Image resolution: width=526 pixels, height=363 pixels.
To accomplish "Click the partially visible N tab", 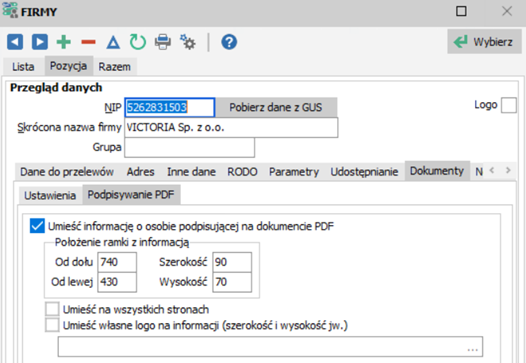I will click(479, 172).
